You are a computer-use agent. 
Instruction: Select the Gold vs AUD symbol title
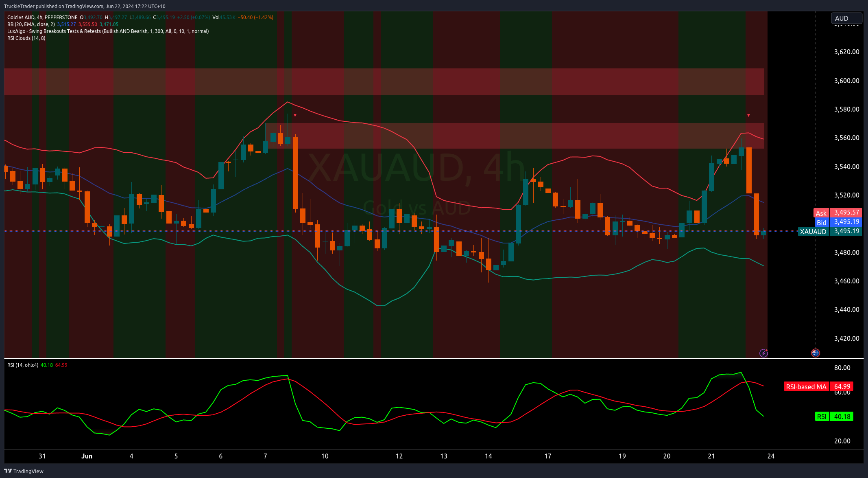click(x=42, y=18)
